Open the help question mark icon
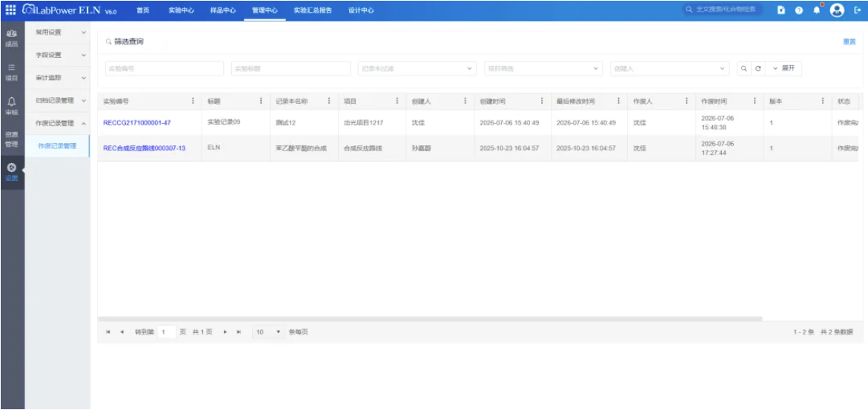The image size is (868, 410). click(799, 10)
